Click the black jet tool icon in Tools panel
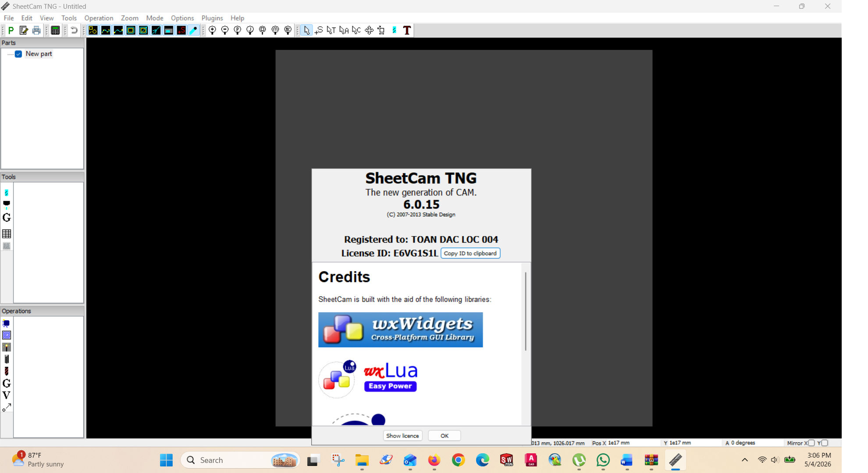Image resolution: width=868 pixels, height=473 pixels. click(x=7, y=204)
